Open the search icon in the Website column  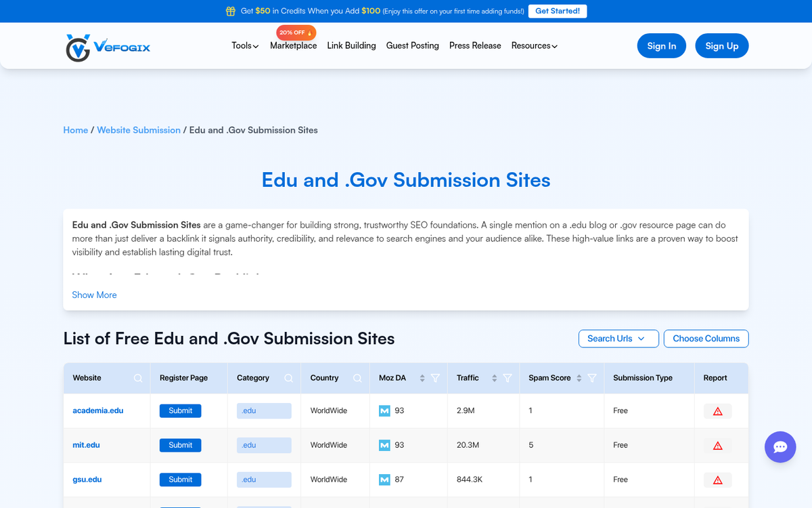138,378
